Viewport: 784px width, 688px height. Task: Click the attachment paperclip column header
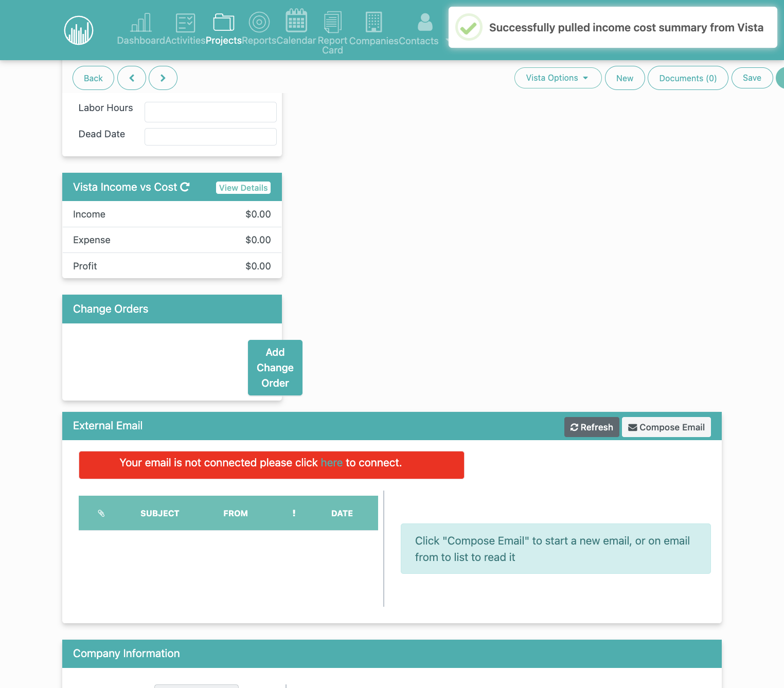101,513
